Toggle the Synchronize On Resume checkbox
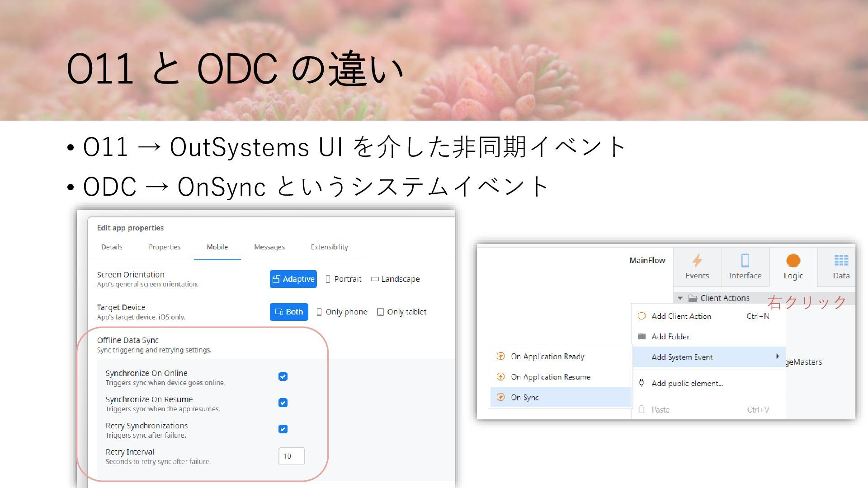868x488 pixels. click(x=283, y=403)
